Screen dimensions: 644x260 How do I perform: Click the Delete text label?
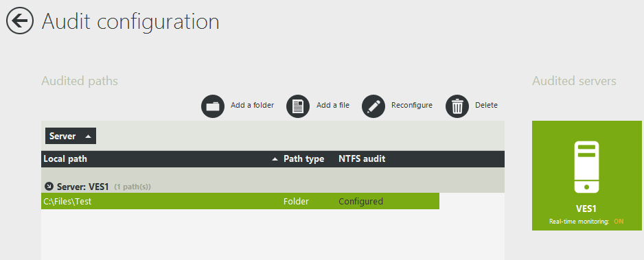[486, 106]
